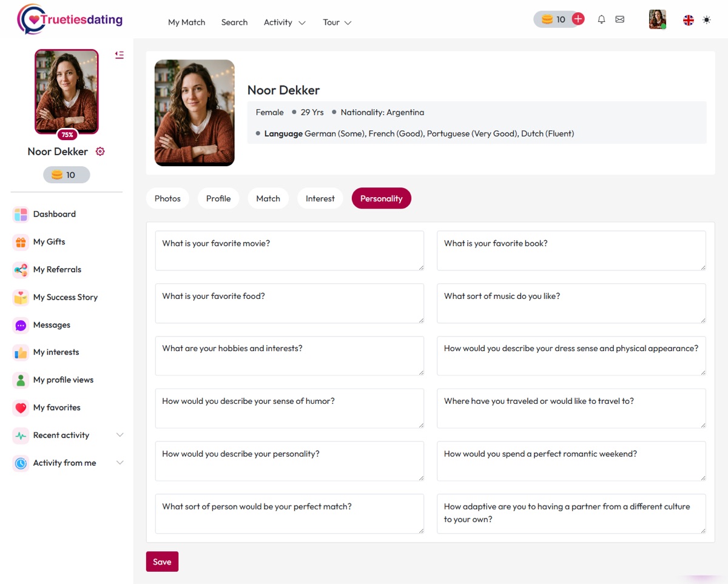
Task: Open the mail envelope icon
Action: (619, 19)
